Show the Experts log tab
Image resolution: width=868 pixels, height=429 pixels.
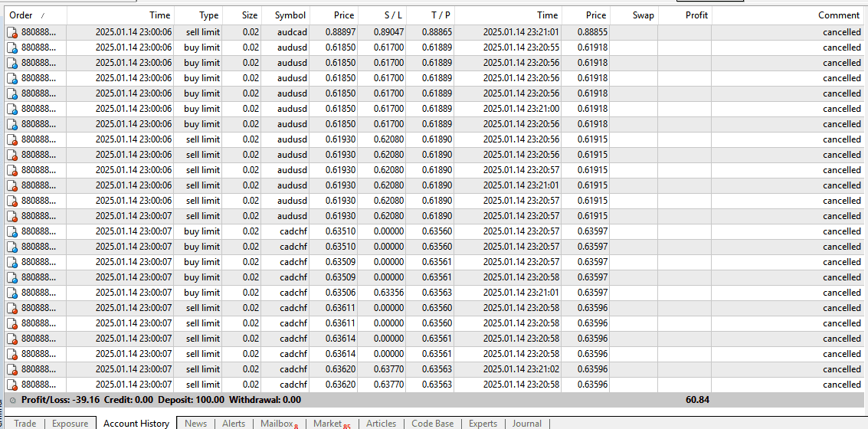point(483,424)
